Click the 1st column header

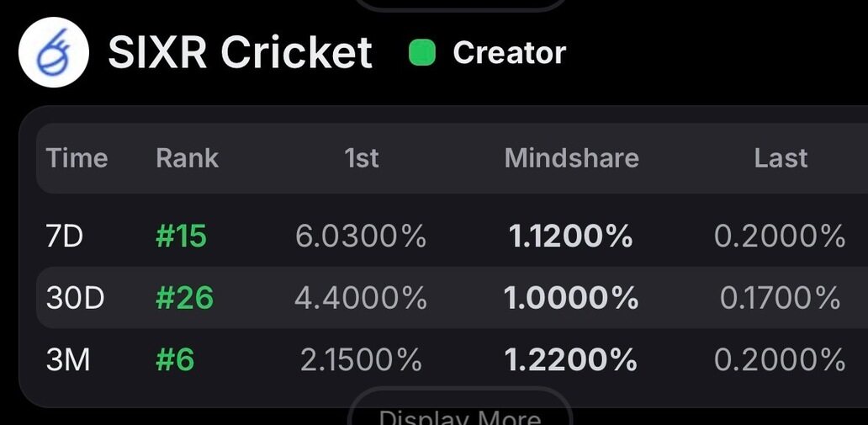[362, 158]
